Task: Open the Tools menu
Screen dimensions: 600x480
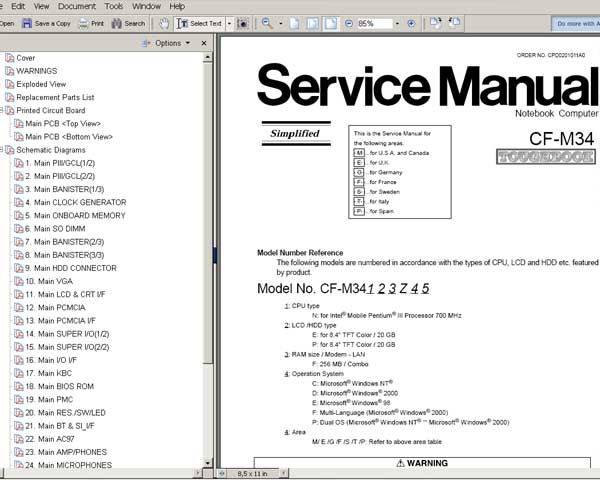Action: click(x=114, y=6)
